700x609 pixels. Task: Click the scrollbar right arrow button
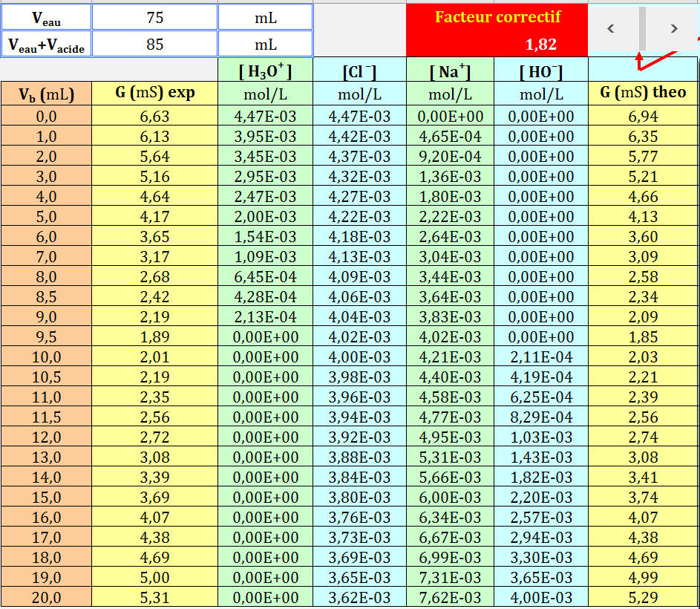[x=673, y=29]
